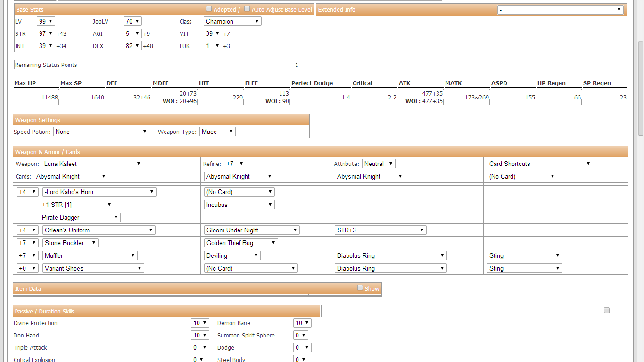Open the Speed Potion dropdown
Screen dimensions: 644x362
[x=101, y=132]
